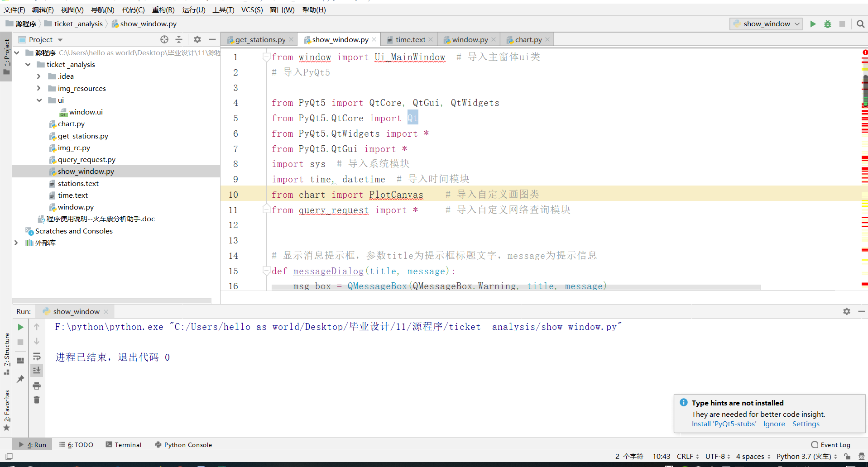Open the show_window run configuration dropdown

coord(766,24)
